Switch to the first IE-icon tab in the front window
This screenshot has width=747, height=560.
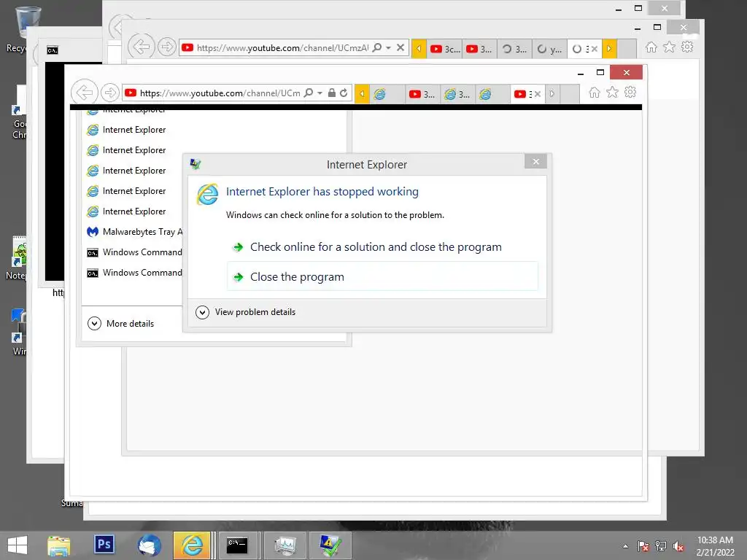tap(387, 94)
